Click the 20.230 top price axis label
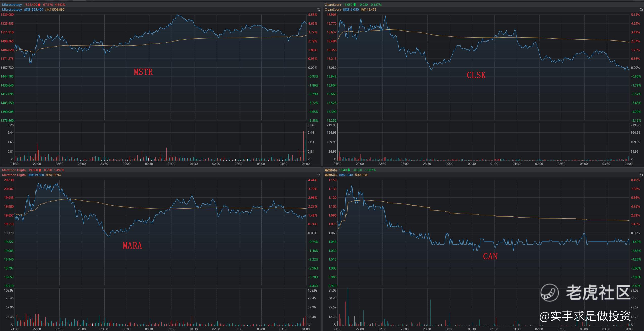644x331 pixels. pyautogui.click(x=9, y=180)
